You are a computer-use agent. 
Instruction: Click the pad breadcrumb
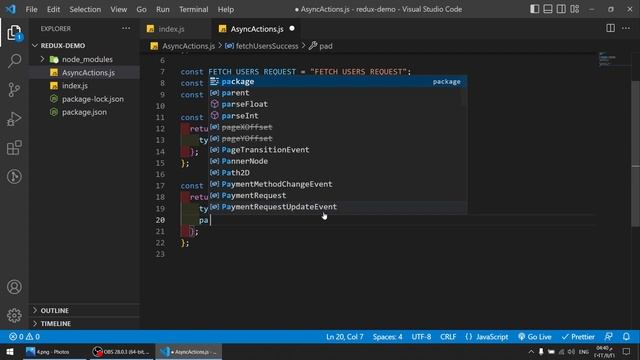321,46
